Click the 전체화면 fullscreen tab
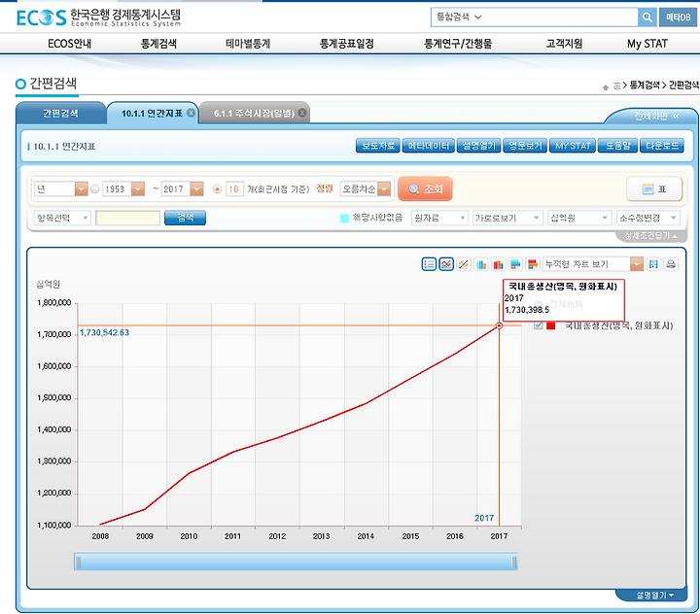The image size is (700, 614). 655,116
